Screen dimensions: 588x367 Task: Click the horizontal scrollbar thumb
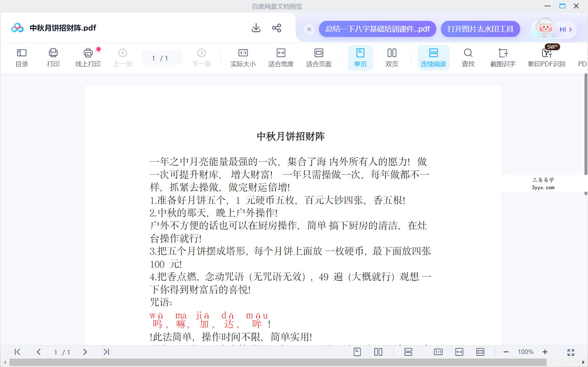click(x=278, y=362)
